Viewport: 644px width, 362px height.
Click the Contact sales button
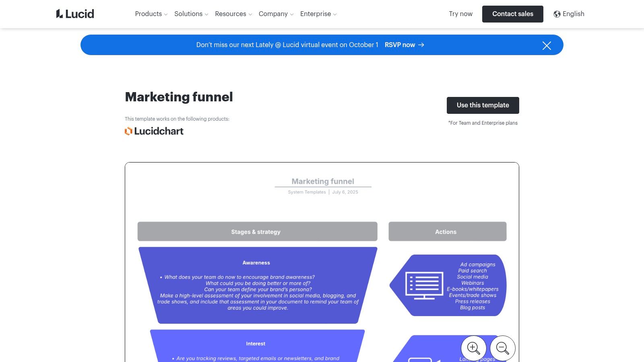tap(512, 14)
